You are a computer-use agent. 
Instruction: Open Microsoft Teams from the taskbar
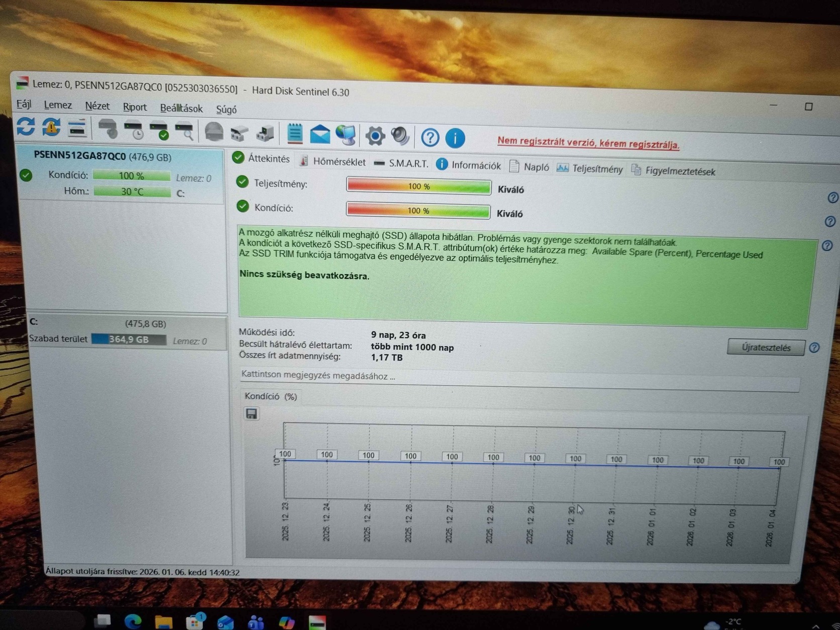pyautogui.click(x=256, y=622)
